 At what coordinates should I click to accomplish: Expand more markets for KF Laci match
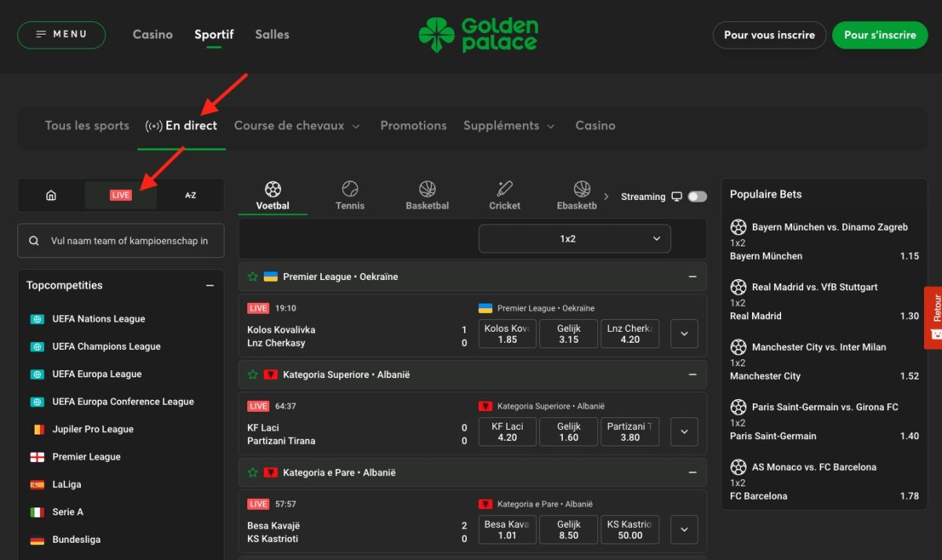click(685, 431)
